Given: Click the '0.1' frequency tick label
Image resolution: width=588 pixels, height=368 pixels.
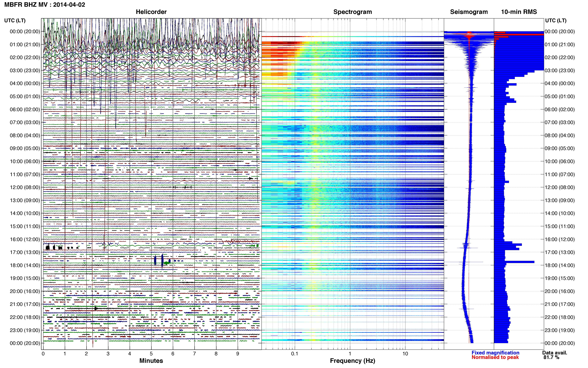Looking at the screenshot, I should (x=295, y=354).
